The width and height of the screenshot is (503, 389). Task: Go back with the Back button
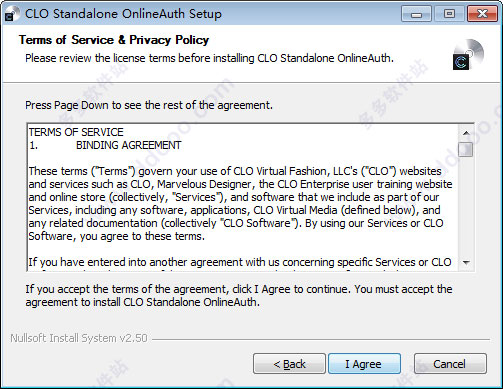click(289, 364)
